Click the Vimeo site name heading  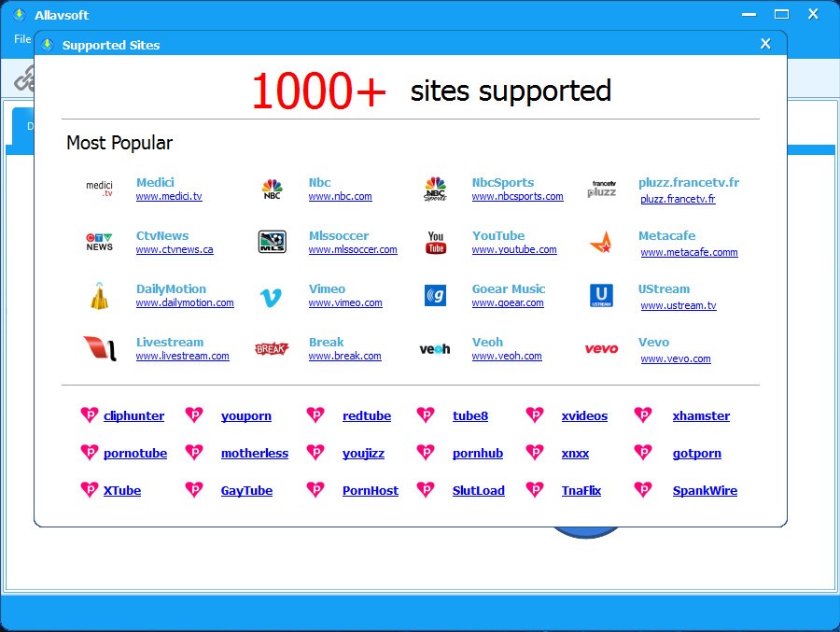327,288
